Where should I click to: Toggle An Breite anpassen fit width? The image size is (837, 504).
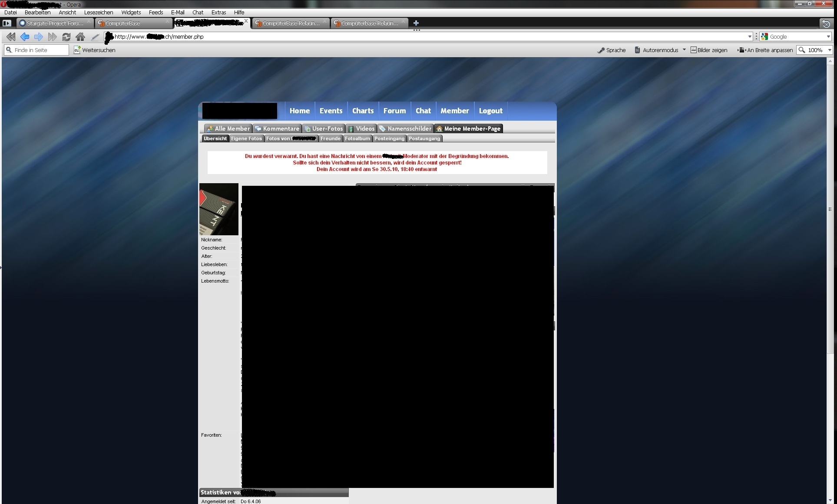(x=765, y=50)
